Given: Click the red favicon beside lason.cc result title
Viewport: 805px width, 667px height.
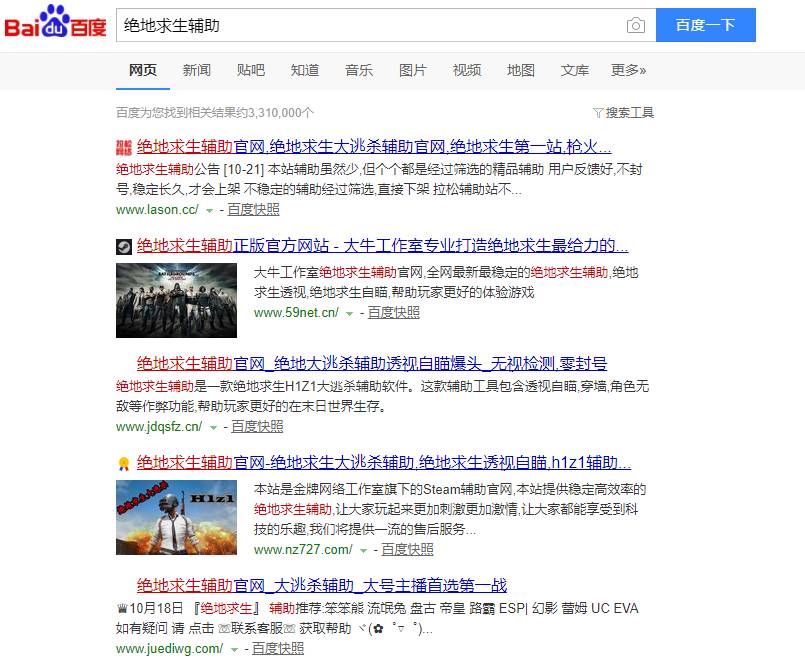Looking at the screenshot, I should (123, 147).
